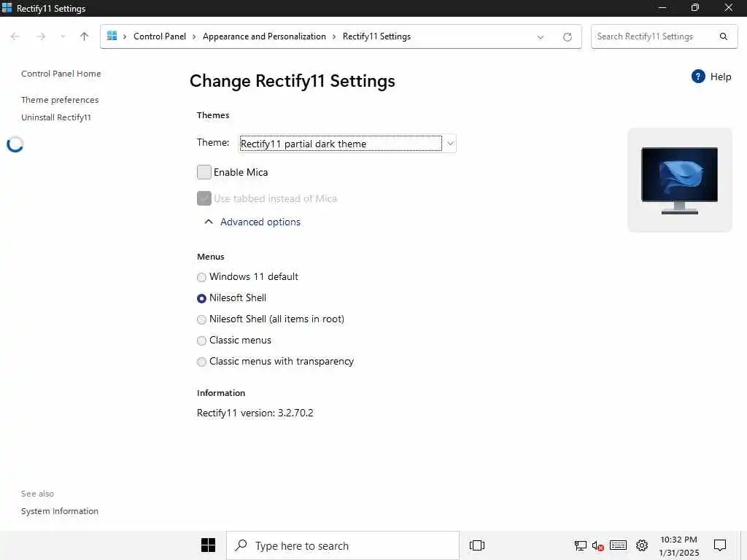Screen dimensions: 747x560
Task: Click the Theme dropdown arrow
Action: point(449,144)
